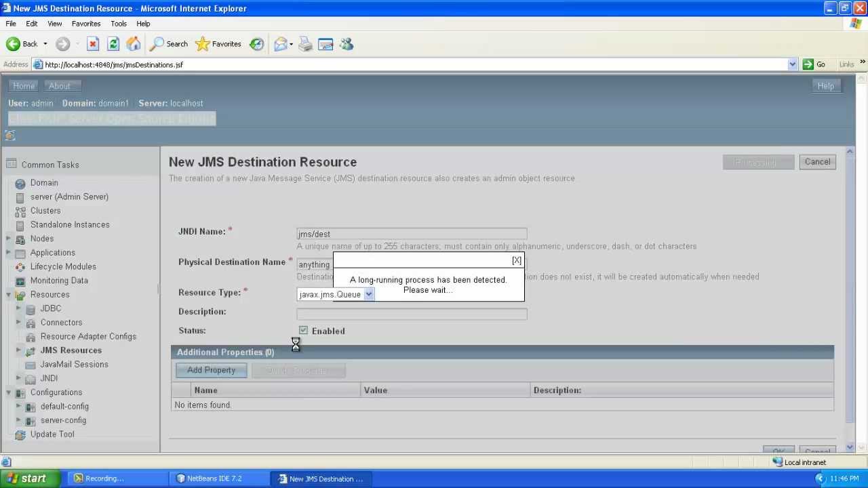The width and height of the screenshot is (868, 488).
Task: Click the Print toolbar icon
Action: coord(305,44)
